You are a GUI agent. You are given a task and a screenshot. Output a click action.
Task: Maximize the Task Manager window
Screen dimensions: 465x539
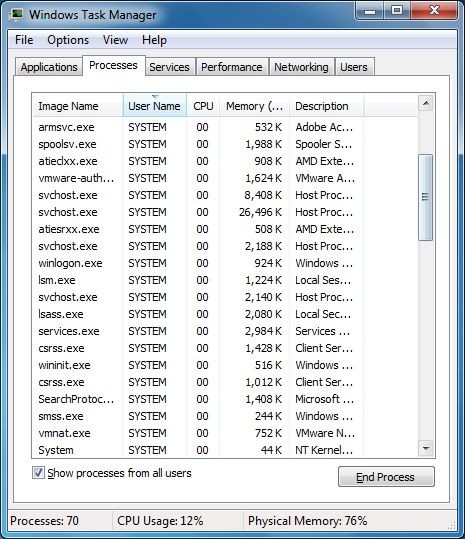(397, 11)
